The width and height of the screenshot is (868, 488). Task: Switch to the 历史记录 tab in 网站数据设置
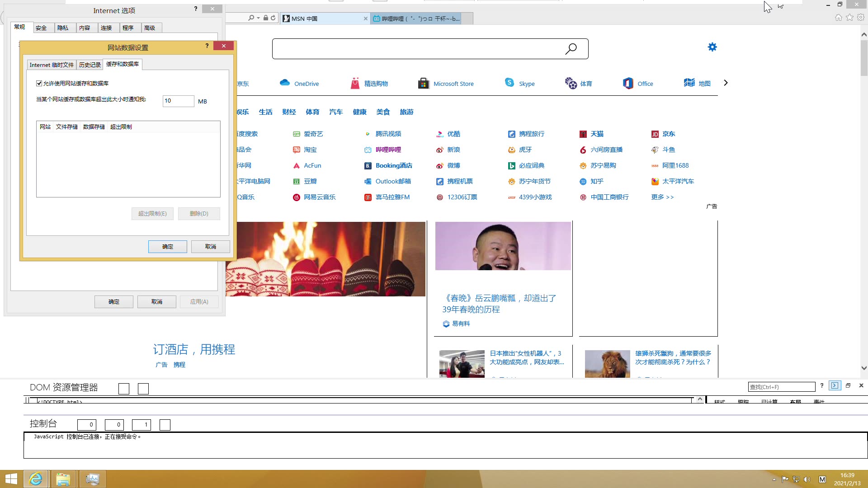pos(90,64)
